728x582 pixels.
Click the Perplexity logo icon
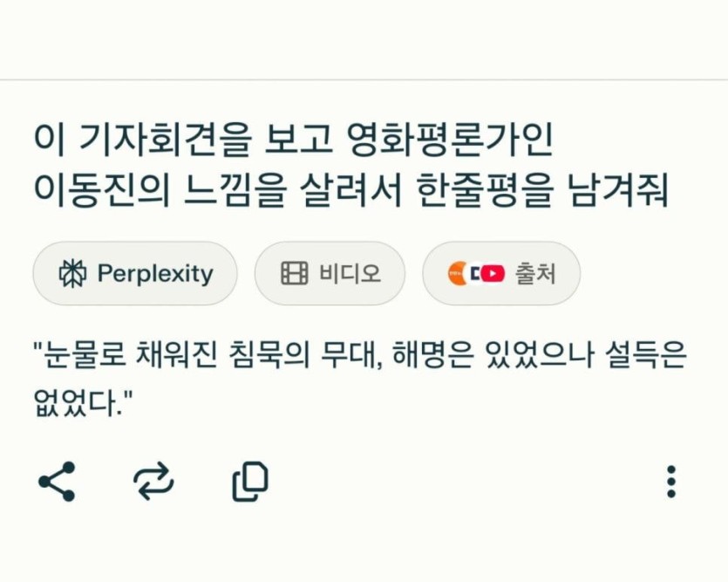click(x=73, y=274)
